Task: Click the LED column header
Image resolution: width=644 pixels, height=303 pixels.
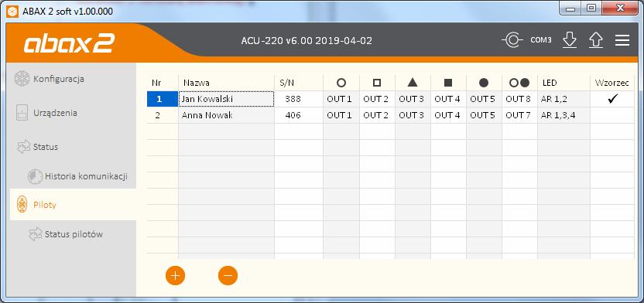Action: coord(550,83)
